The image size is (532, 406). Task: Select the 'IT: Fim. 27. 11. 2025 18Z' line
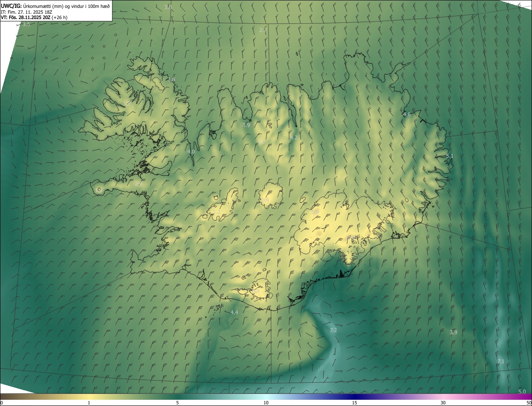pyautogui.click(x=26, y=12)
